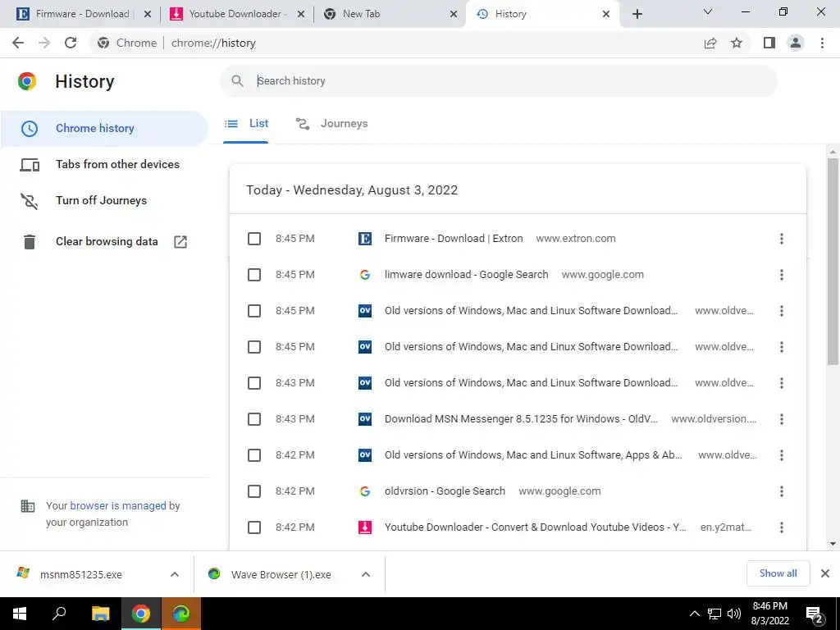Switch to the New Tab browser tab

coord(361,14)
